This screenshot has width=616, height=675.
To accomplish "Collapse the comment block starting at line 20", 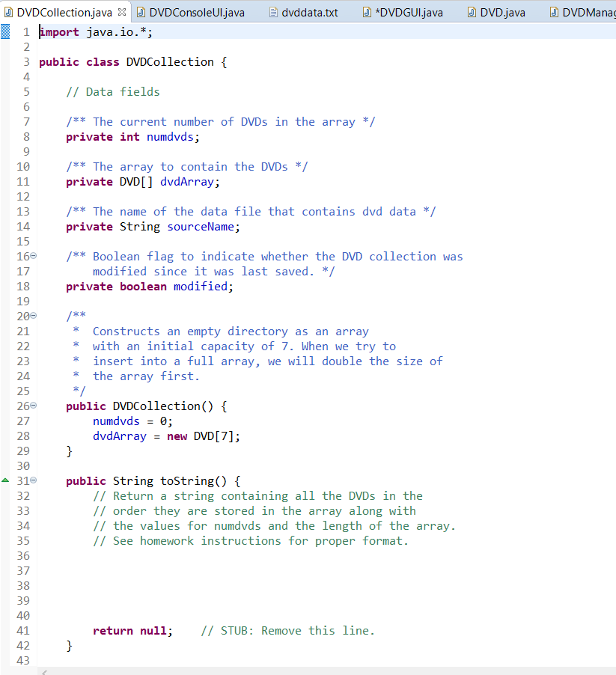I will [33, 314].
